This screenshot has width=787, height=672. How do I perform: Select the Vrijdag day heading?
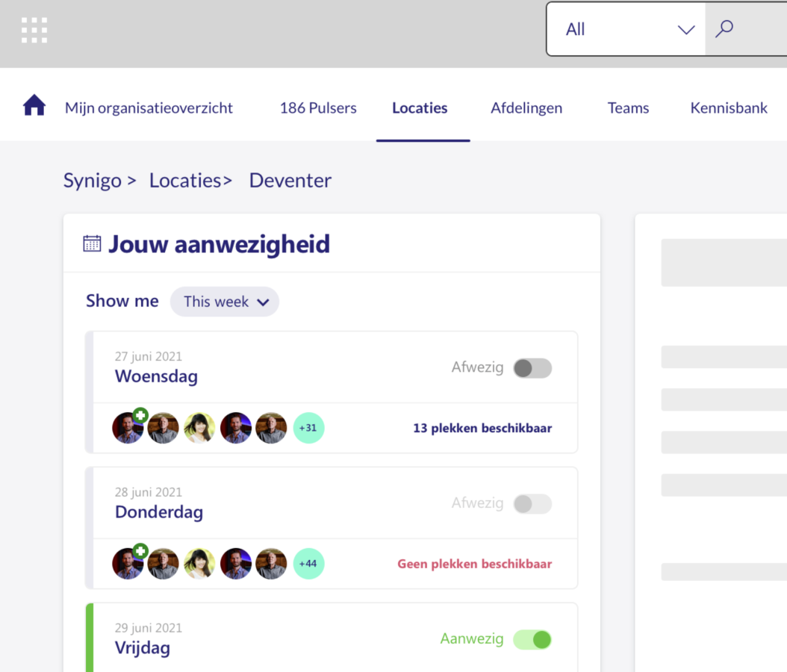(143, 648)
